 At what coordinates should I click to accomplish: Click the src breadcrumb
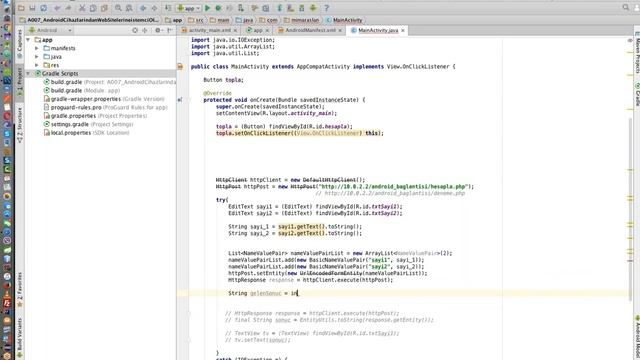click(x=196, y=20)
